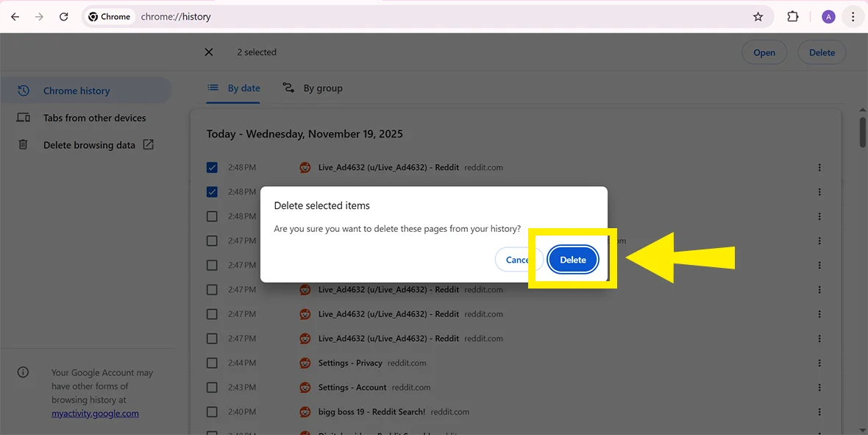The image size is (868, 435).
Task: Open Tabs from other devices
Action: (x=94, y=118)
